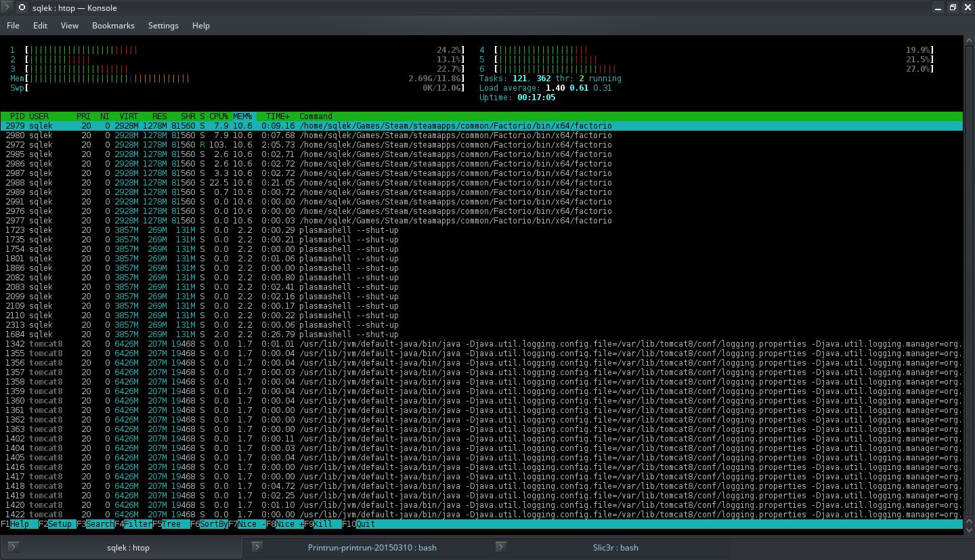Select the plasmashell process with PID 2083

tap(481, 287)
